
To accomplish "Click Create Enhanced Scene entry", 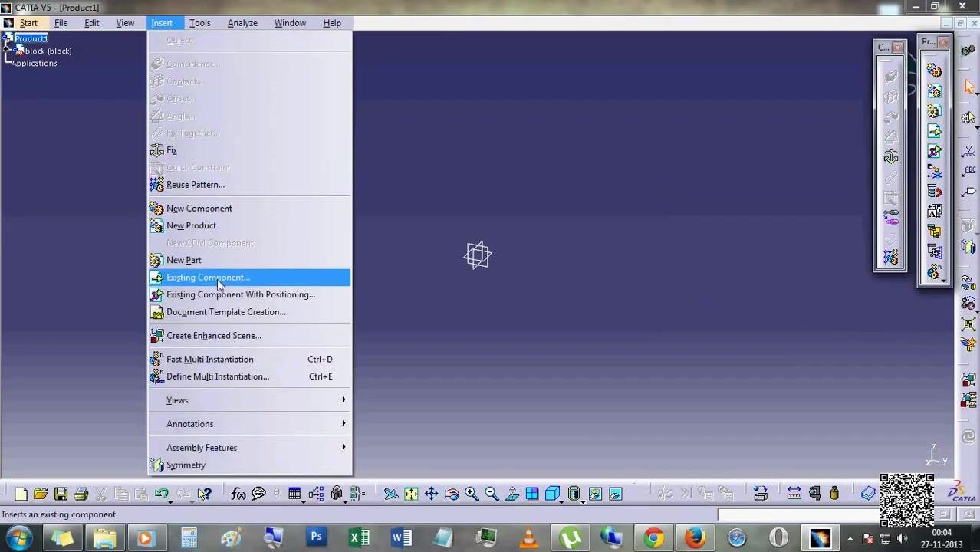I will [249, 336].
